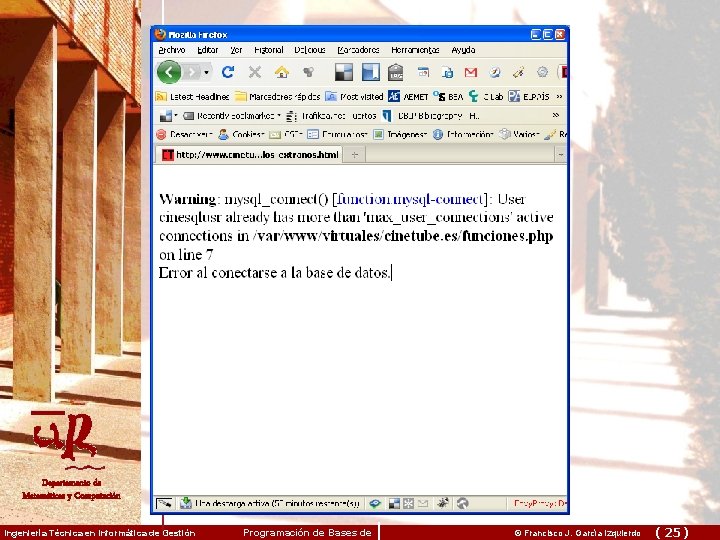Open the Formularios web developer menu
The width and height of the screenshot is (720, 540).
(x=338, y=135)
